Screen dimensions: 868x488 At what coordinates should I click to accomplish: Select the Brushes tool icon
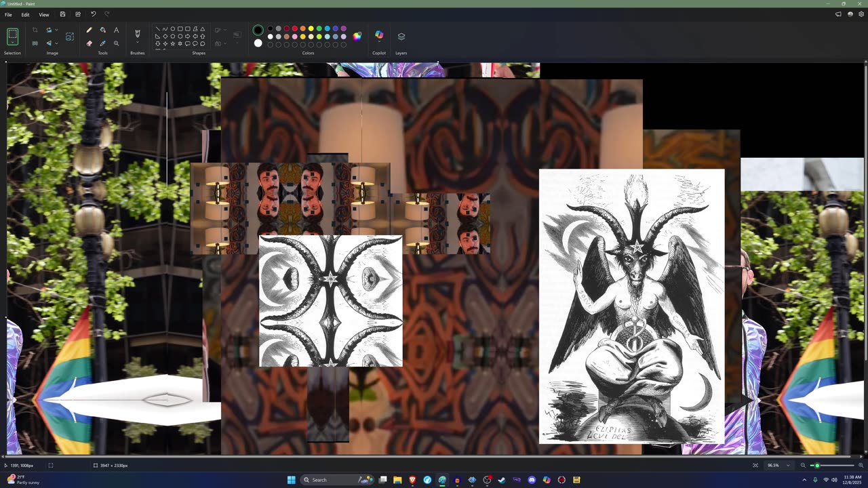click(138, 33)
